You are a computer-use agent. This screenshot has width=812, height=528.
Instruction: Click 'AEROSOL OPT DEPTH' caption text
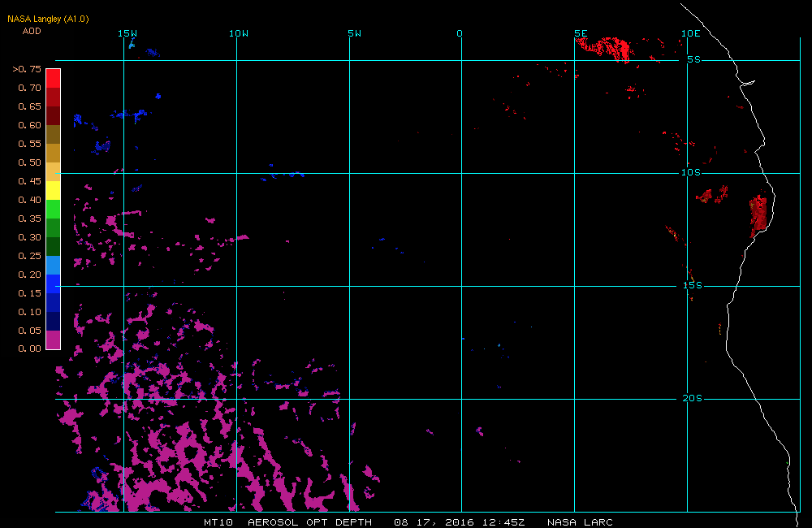tap(309, 522)
